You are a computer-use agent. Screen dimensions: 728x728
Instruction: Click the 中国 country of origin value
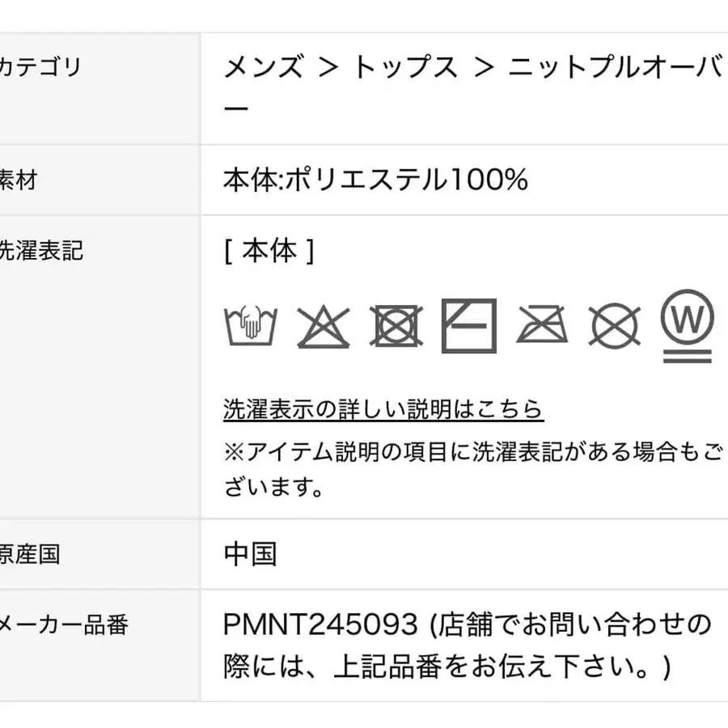[x=251, y=554]
